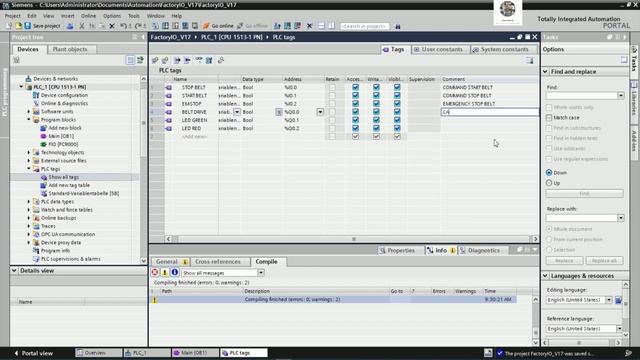The image size is (640, 360).
Task: Toggle Writable checkbox for START BELT
Action: click(x=376, y=96)
